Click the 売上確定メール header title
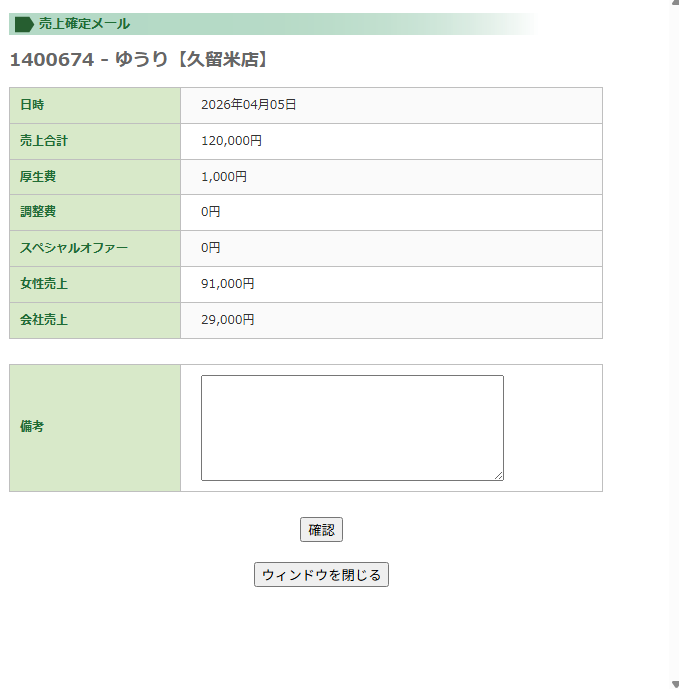 [84, 24]
